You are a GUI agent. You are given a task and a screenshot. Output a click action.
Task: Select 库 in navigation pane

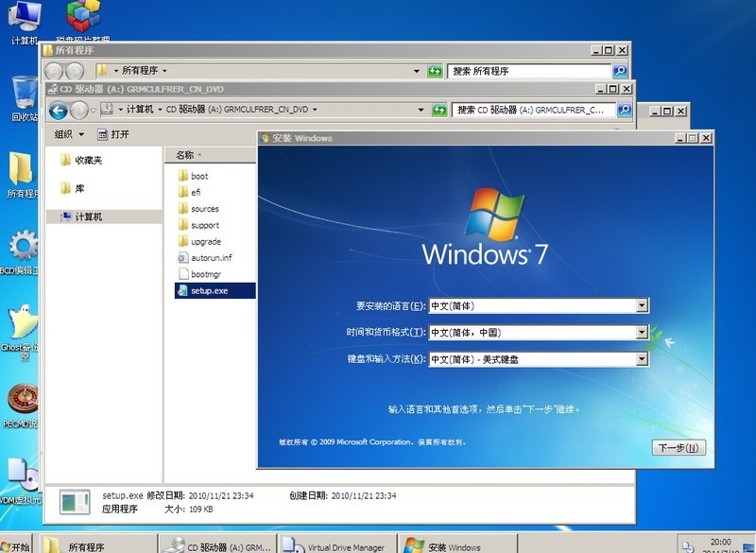[73, 188]
